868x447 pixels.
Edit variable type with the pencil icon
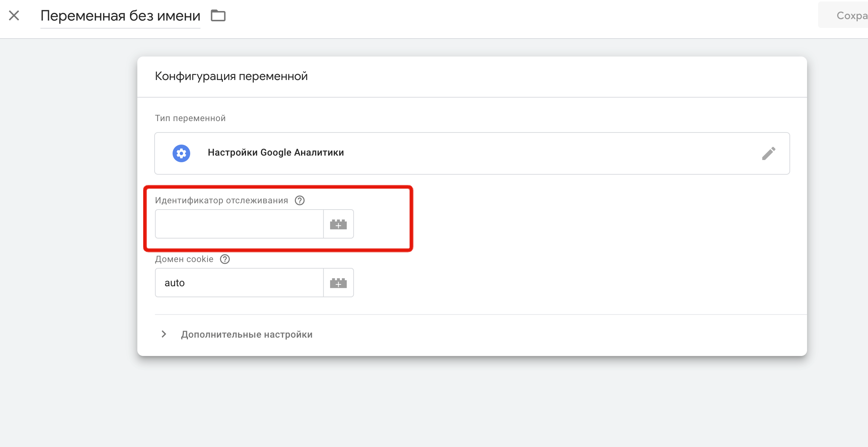pos(768,153)
